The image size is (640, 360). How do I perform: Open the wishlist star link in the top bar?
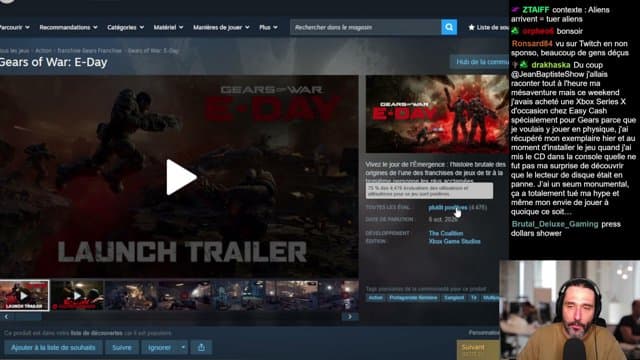click(x=488, y=27)
